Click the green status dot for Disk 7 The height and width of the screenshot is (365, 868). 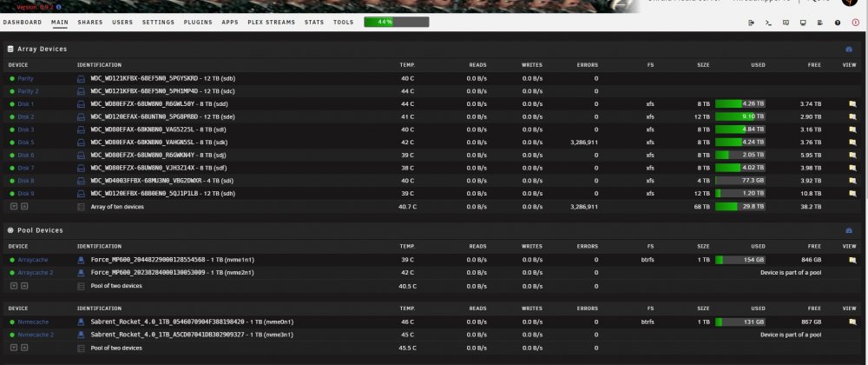tap(12, 169)
